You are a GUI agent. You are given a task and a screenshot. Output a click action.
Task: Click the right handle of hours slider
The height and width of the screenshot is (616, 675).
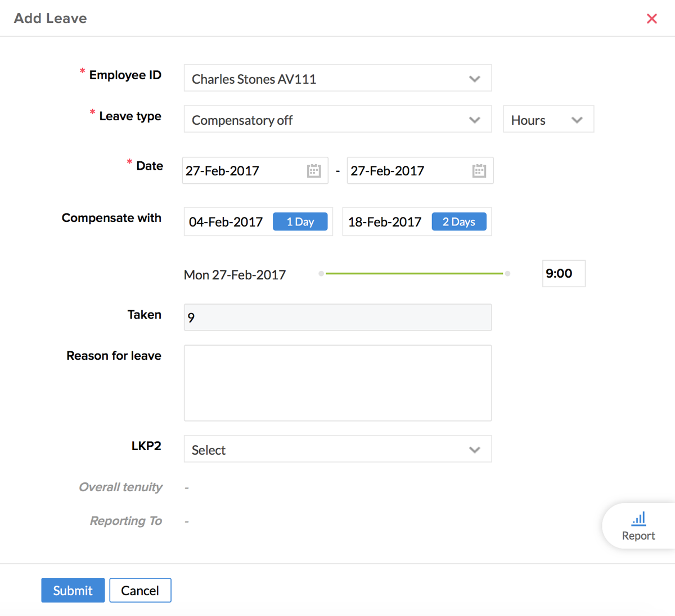coord(507,274)
